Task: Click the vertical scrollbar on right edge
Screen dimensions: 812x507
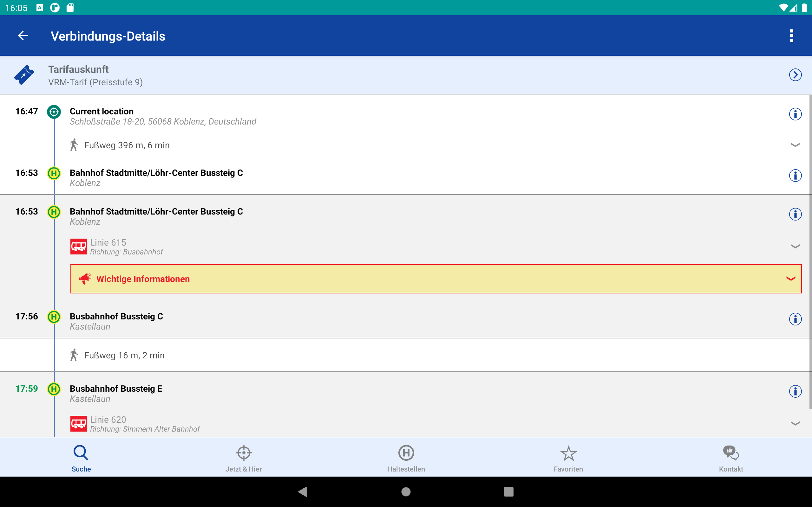Action: 810,252
